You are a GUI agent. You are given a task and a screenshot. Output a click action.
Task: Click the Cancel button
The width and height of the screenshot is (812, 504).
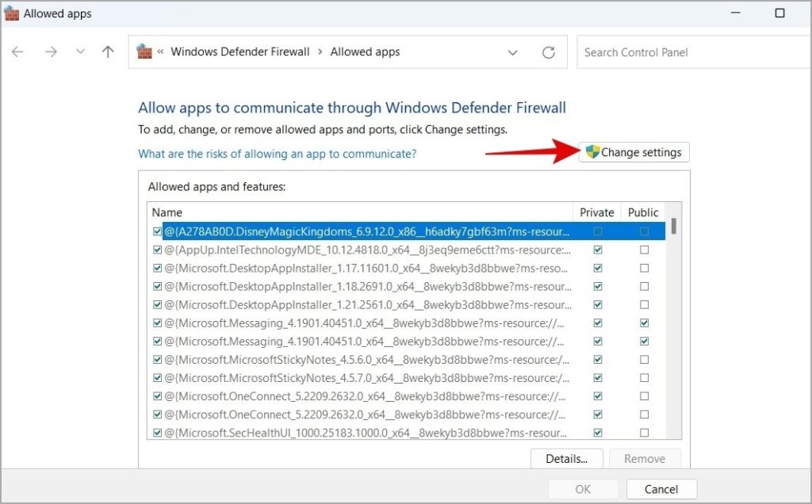coord(661,489)
